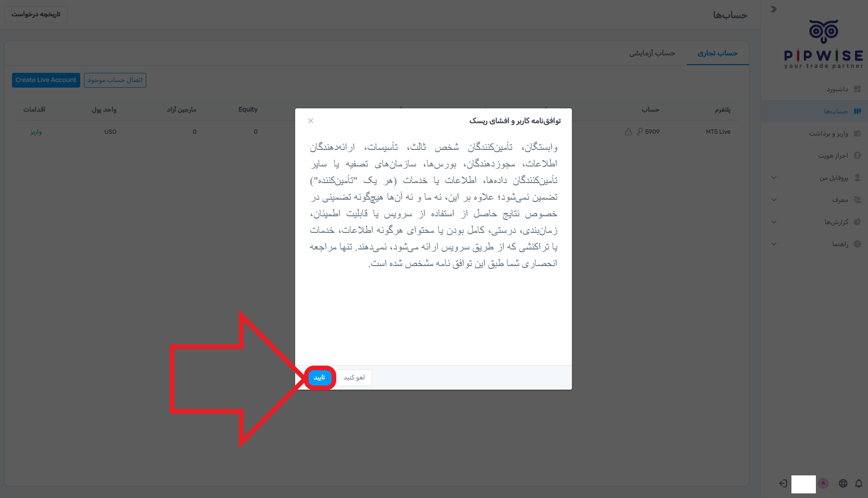
Task: Close the user agreement dialog with the X
Action: [x=311, y=121]
